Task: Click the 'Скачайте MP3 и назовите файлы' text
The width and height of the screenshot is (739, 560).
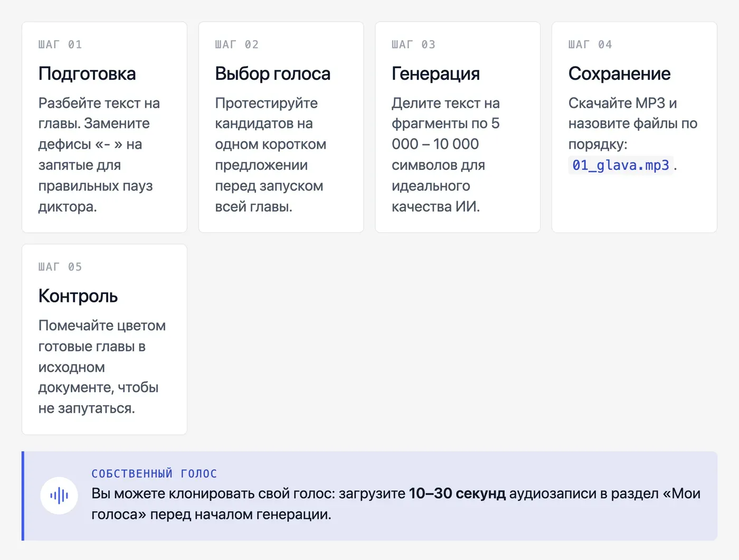Action: click(633, 124)
